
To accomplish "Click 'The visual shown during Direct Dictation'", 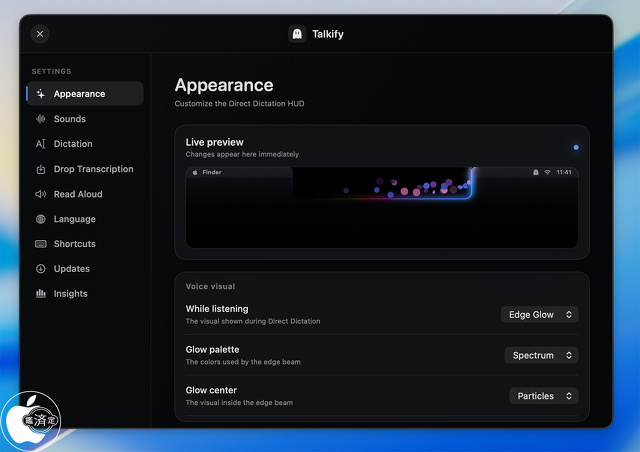I will [x=253, y=321].
